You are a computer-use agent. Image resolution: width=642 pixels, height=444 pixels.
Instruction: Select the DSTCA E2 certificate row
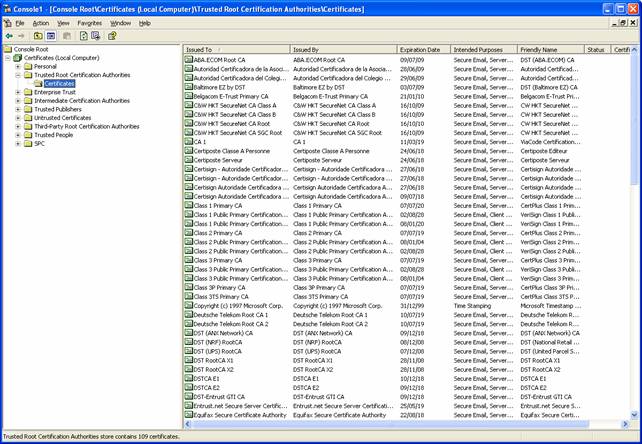point(407,387)
